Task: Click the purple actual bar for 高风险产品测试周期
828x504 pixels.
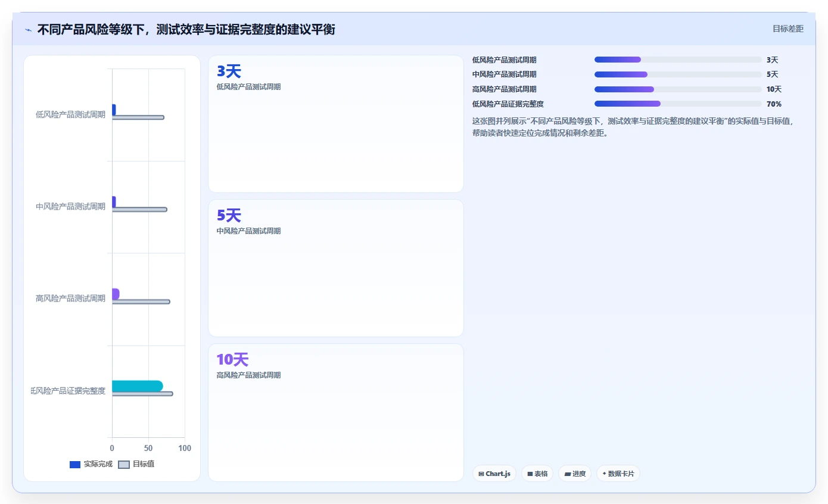Action: pos(116,294)
